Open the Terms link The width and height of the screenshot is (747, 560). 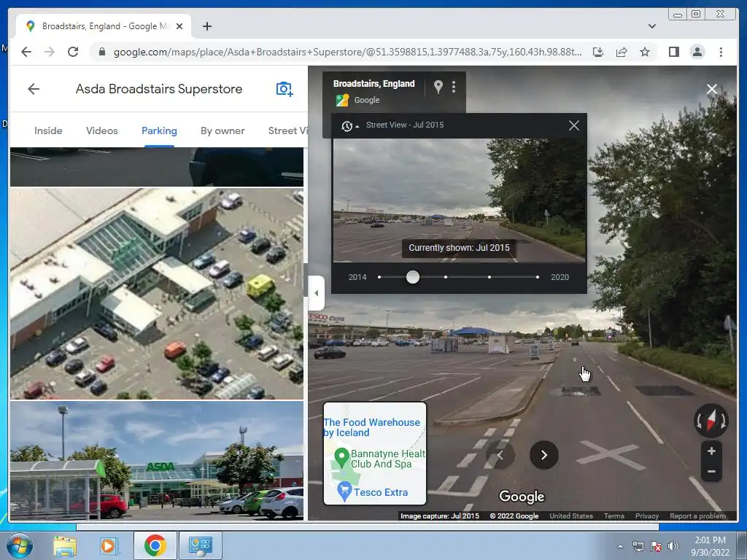pos(614,516)
